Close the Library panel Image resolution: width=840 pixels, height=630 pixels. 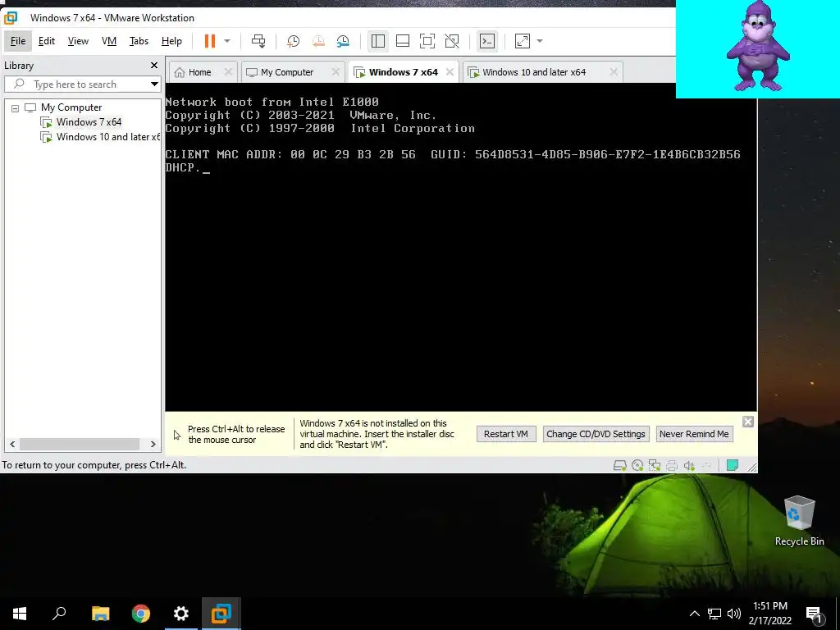[154, 66]
